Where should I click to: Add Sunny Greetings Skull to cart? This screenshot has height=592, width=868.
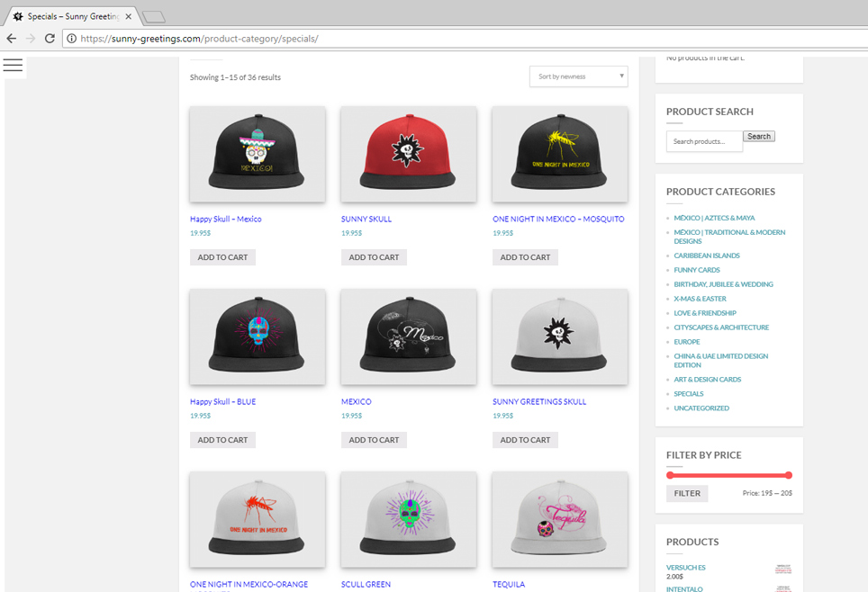525,440
